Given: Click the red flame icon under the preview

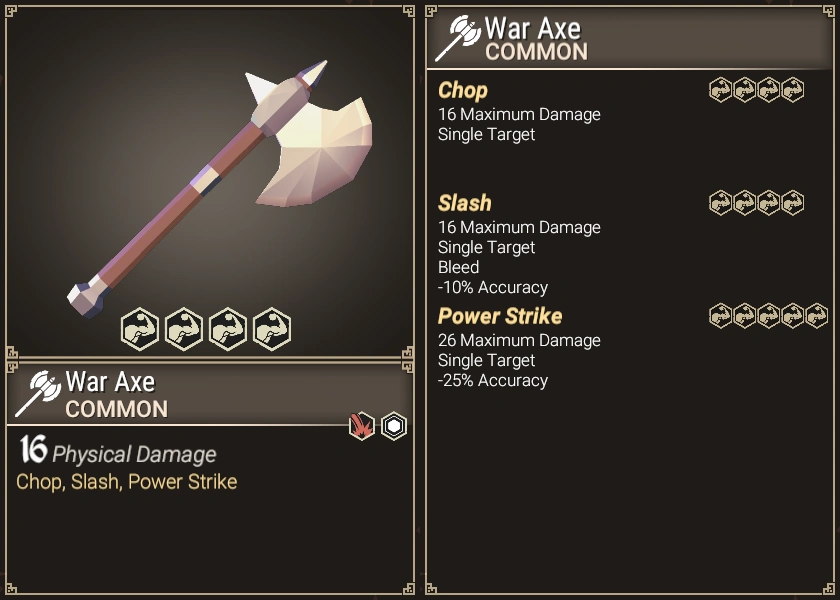Looking at the screenshot, I should 362,426.
